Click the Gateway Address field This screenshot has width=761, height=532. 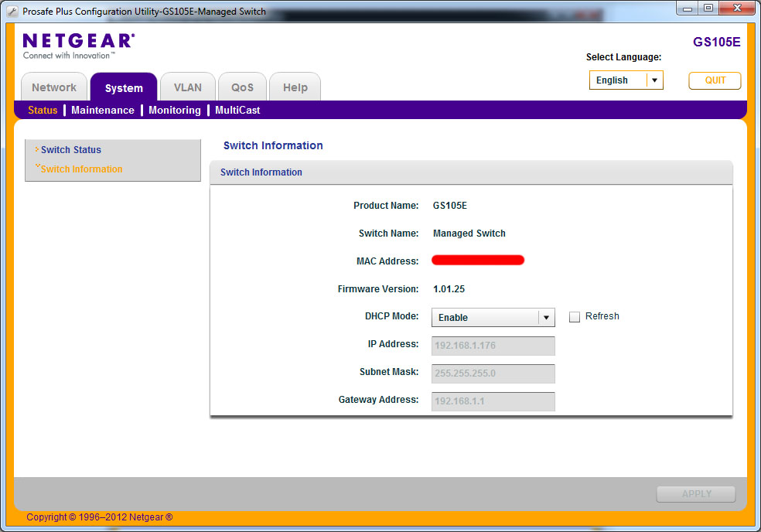493,401
